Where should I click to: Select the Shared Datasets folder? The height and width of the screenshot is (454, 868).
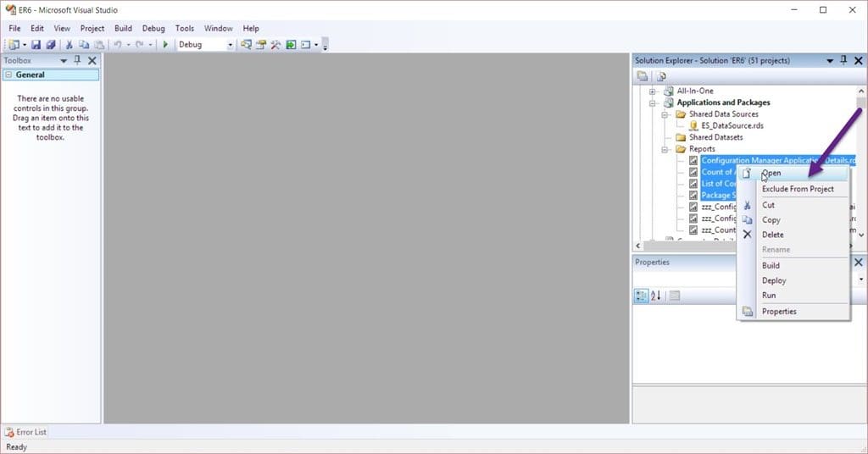[x=715, y=138]
